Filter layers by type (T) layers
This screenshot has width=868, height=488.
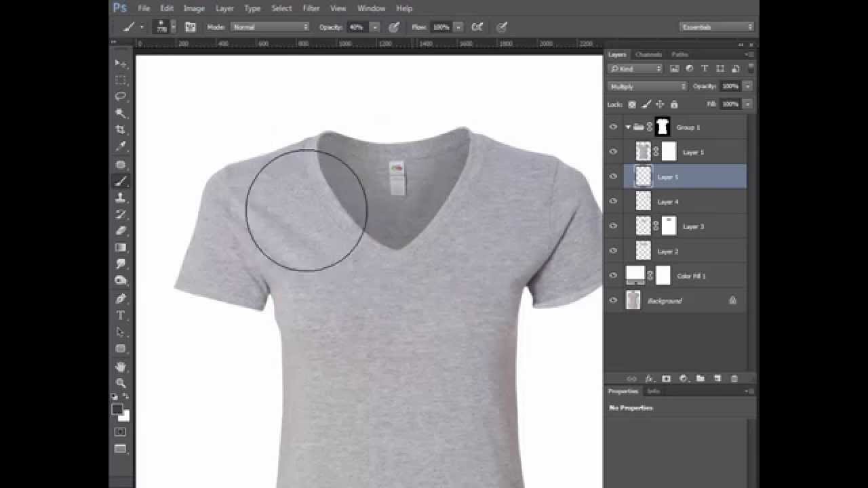(x=705, y=68)
